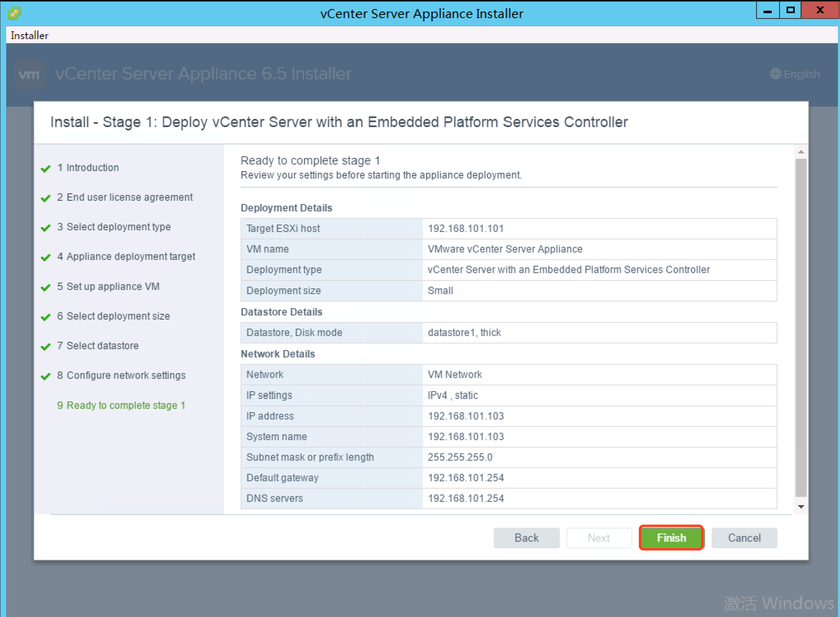The height and width of the screenshot is (617, 840).
Task: Open the Installer menu
Action: [x=30, y=35]
